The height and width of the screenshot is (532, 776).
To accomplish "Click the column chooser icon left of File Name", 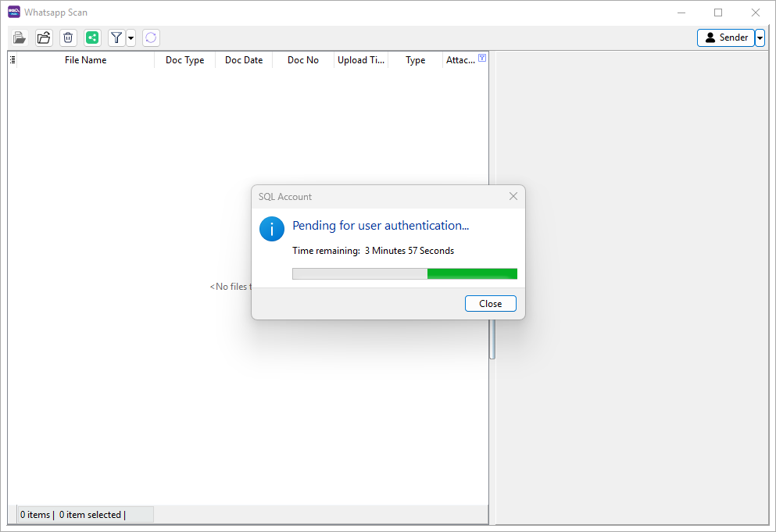I will coord(13,59).
